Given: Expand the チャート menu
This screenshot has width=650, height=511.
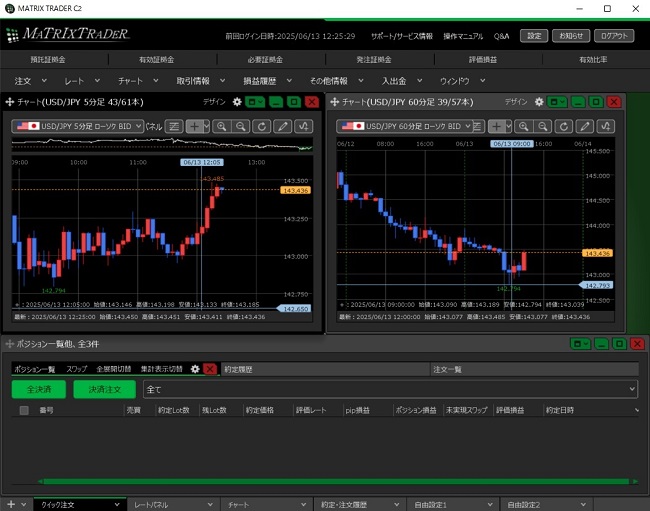Looking at the screenshot, I should click(138, 81).
